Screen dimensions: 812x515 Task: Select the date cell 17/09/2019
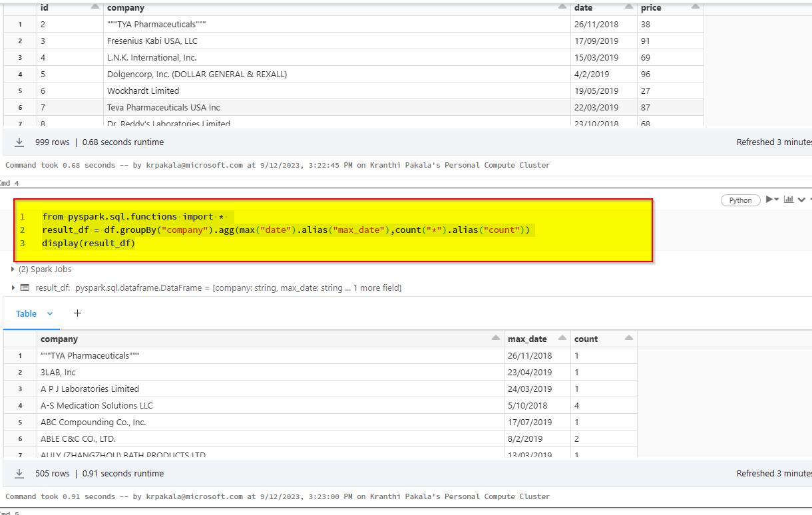pyautogui.click(x=604, y=41)
